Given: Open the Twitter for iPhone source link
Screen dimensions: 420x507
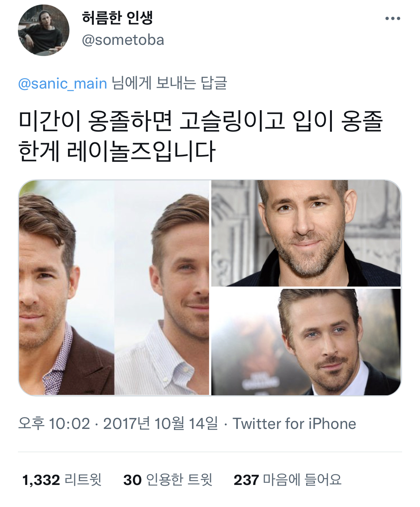Looking at the screenshot, I should click(294, 424).
